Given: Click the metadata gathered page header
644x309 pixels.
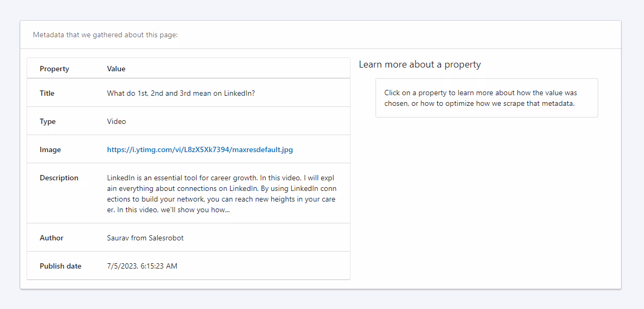Looking at the screenshot, I should click(106, 35).
